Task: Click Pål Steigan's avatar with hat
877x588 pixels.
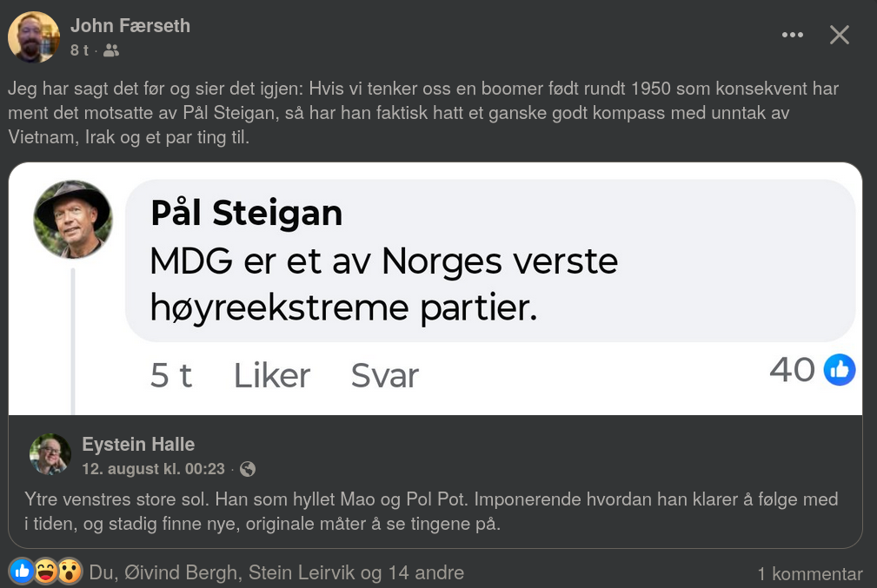Action: point(73,219)
